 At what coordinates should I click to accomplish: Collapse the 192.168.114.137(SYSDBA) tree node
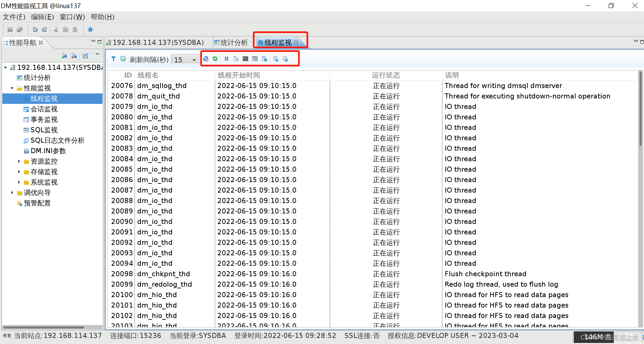pyautogui.click(x=5, y=68)
